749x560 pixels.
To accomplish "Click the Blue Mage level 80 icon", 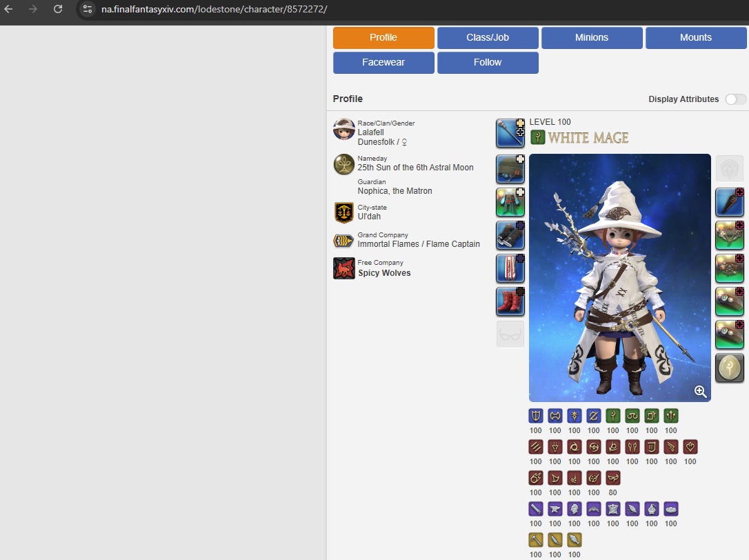I will pos(613,479).
